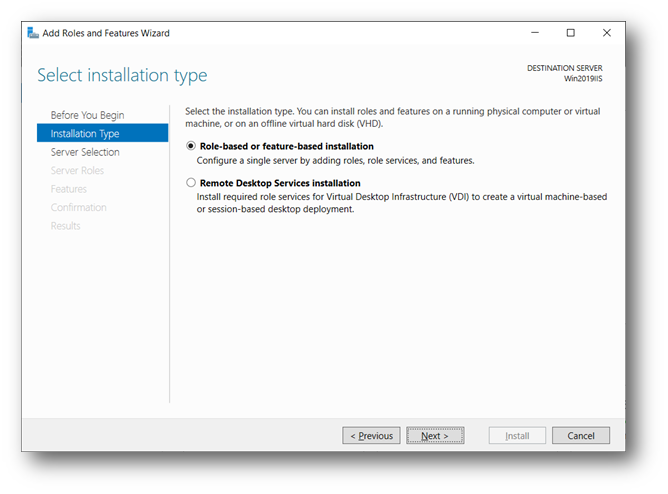Click the Features step in the sidebar
This screenshot has width=668, height=494.
[x=69, y=189]
